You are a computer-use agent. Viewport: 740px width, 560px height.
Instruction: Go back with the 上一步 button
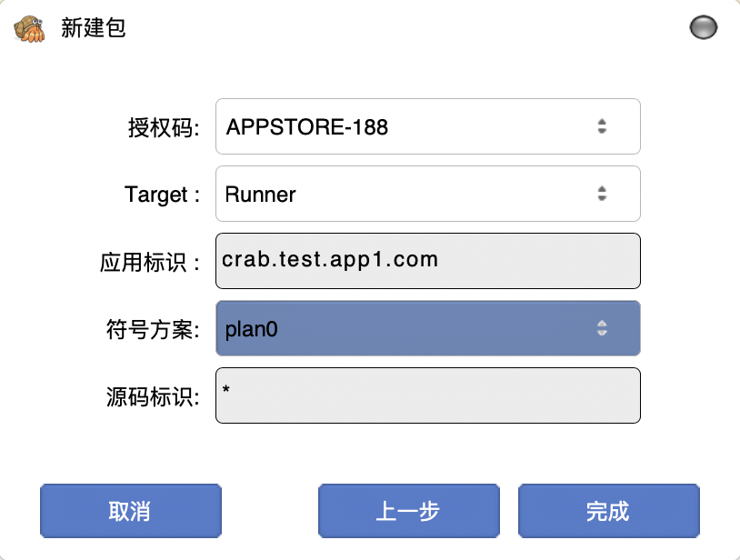[x=408, y=511]
